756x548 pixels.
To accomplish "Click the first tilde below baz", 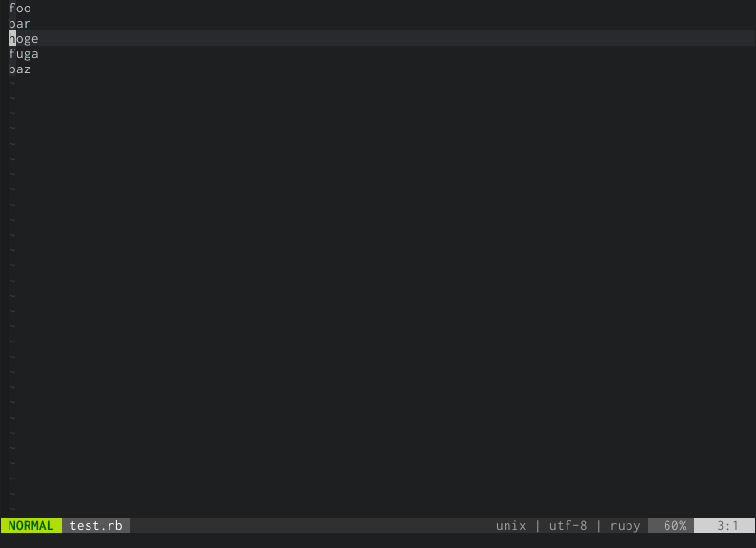I will (12, 83).
